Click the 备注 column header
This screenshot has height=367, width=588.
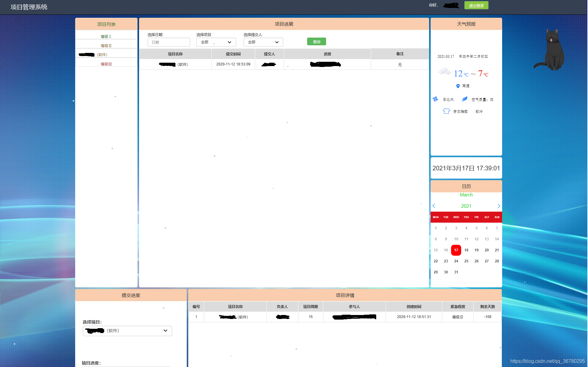pos(400,54)
